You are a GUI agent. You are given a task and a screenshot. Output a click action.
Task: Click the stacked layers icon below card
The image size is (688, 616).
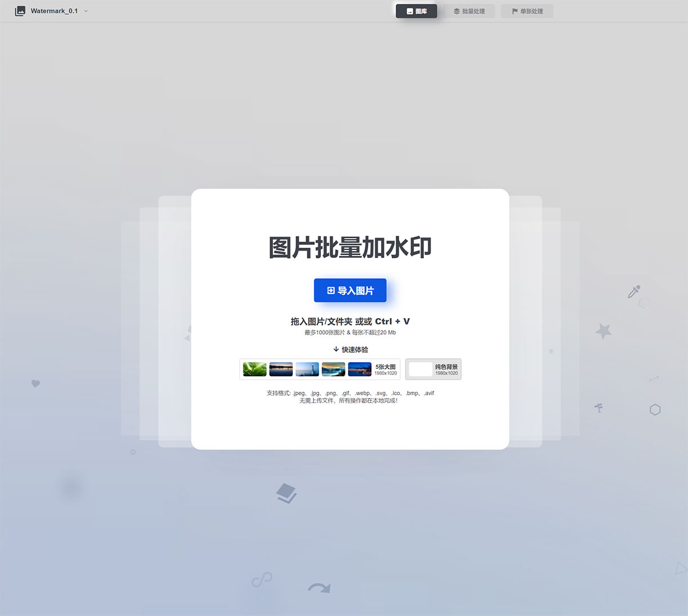pos(287,493)
